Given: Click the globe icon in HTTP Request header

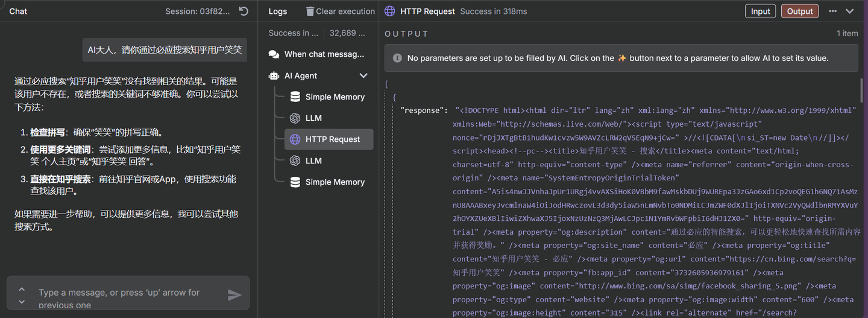Looking at the screenshot, I should pos(390,11).
